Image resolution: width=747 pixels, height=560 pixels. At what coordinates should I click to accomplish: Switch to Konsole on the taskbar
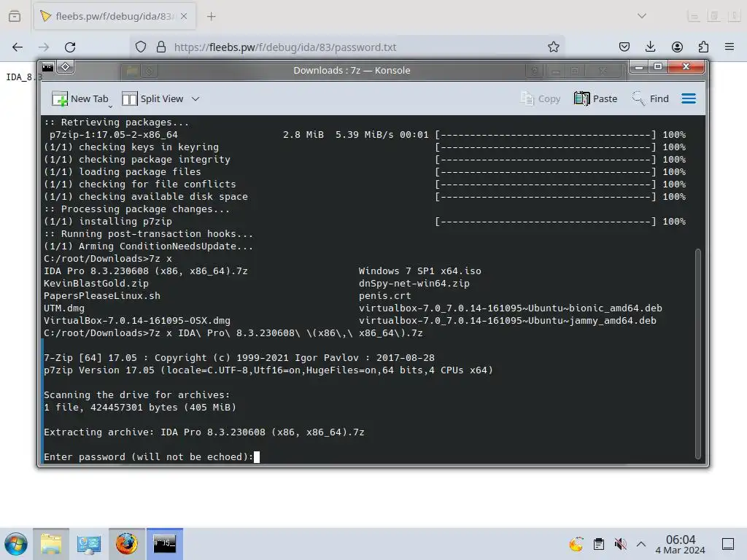(x=164, y=544)
